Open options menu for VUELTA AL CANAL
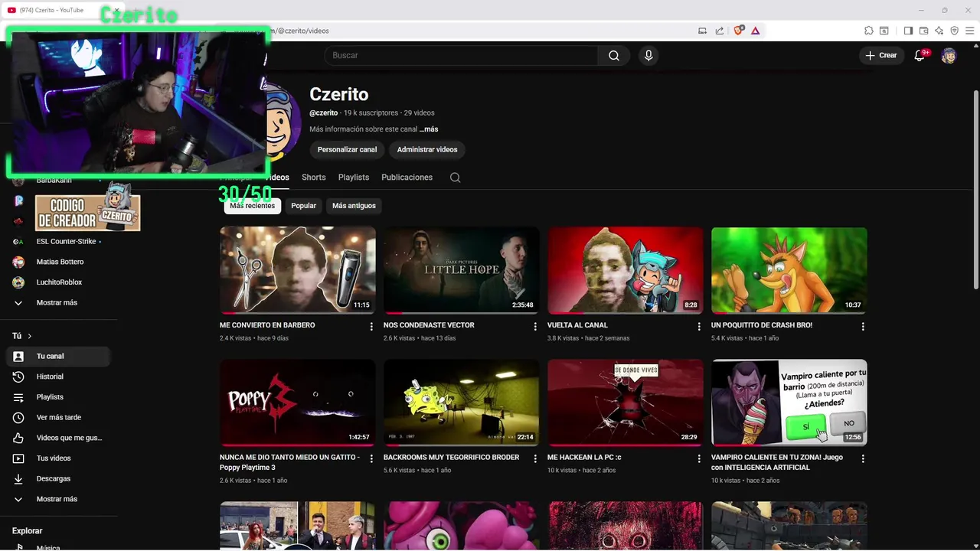 [x=699, y=326]
